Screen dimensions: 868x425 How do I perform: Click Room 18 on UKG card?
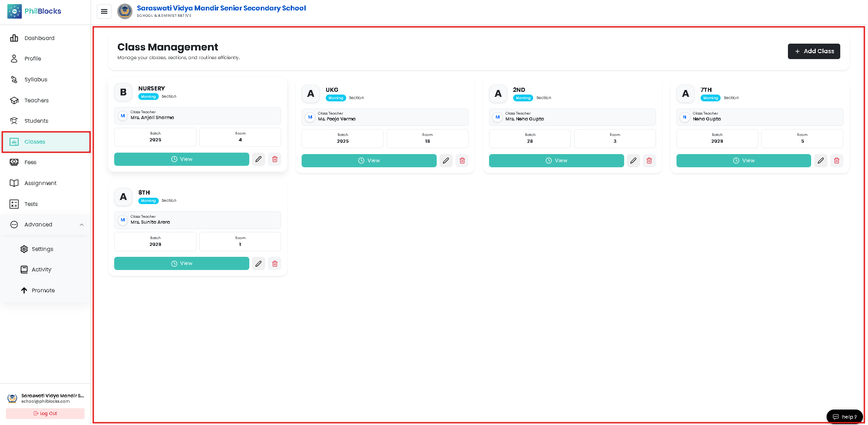point(427,139)
